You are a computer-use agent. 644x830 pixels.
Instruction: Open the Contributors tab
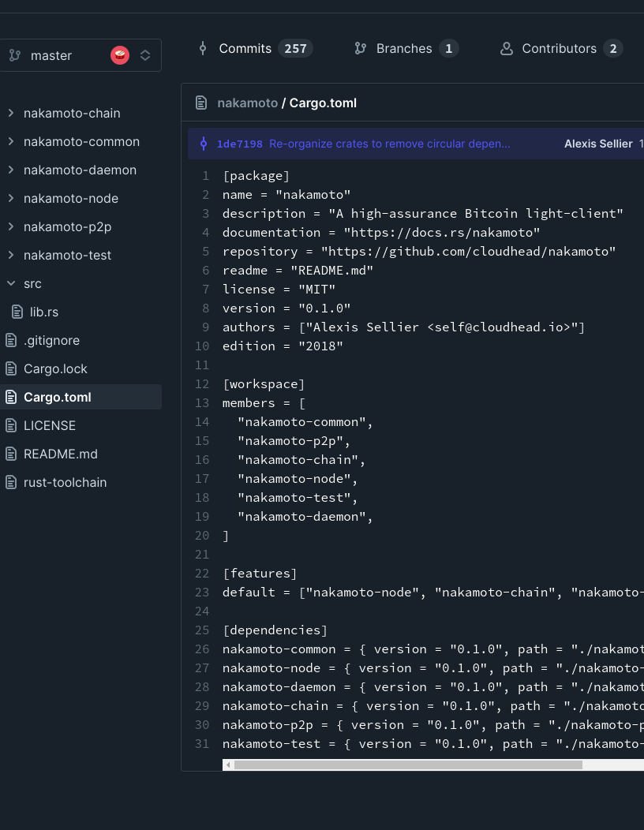[559, 49]
